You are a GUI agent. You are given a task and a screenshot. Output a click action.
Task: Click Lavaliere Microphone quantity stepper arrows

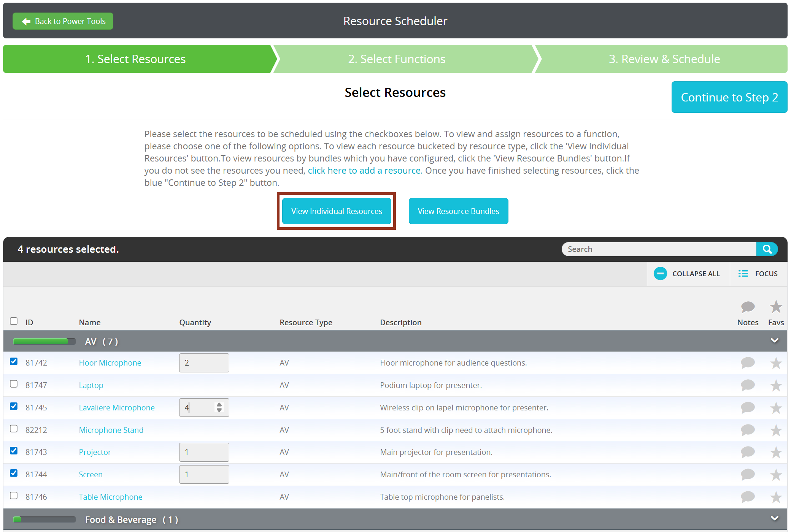(219, 407)
